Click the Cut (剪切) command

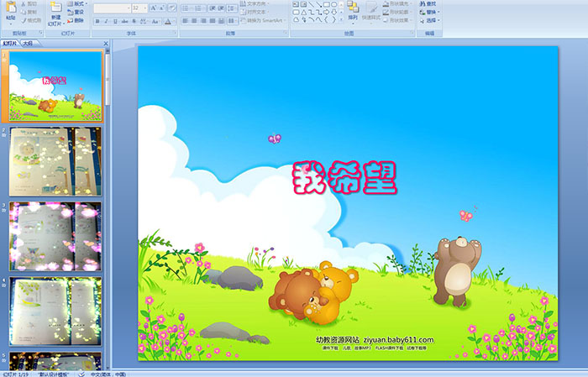pyautogui.click(x=29, y=3)
